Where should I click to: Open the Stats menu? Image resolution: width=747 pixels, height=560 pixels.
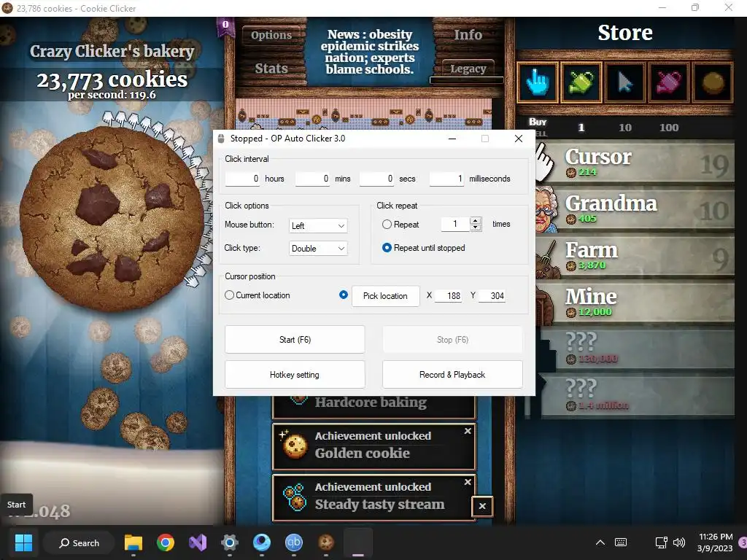[271, 69]
